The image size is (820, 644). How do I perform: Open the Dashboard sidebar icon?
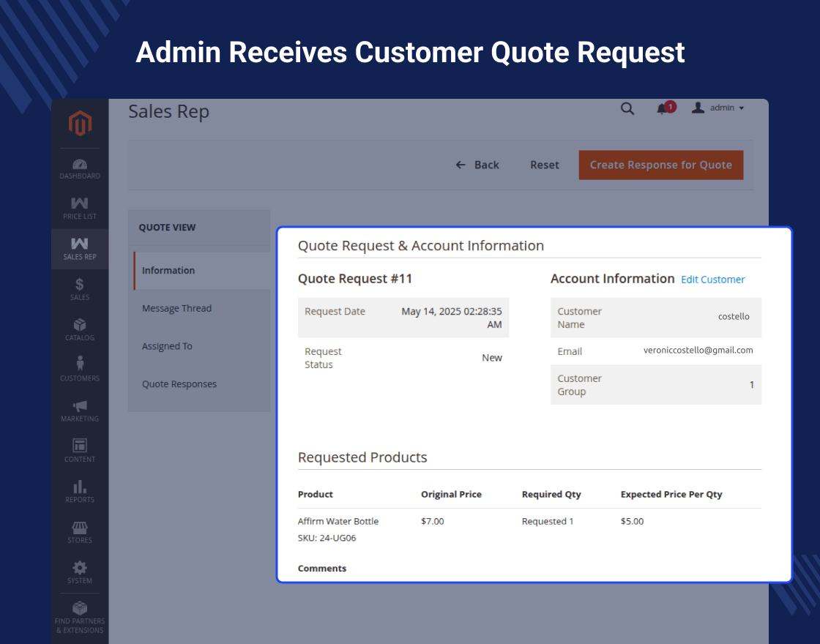[x=80, y=165]
